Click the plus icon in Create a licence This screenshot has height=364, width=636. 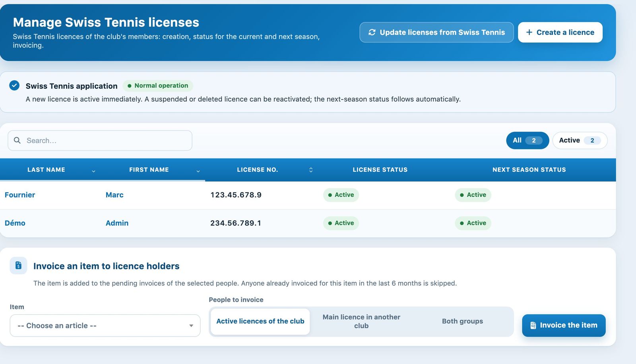tap(529, 32)
